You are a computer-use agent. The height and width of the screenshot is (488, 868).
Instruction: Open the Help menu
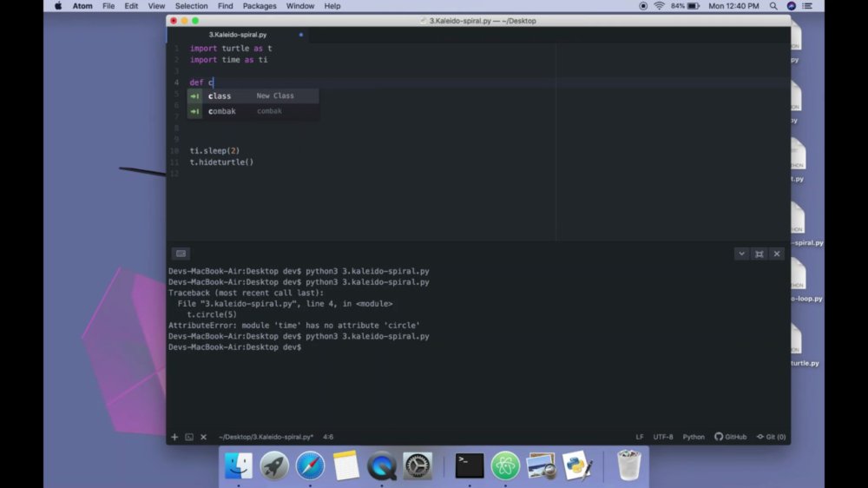click(332, 6)
